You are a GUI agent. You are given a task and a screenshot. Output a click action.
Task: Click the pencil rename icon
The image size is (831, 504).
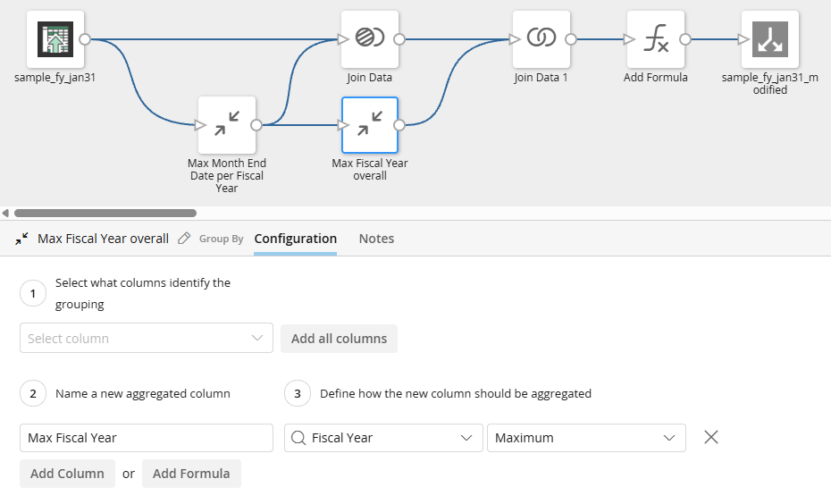185,239
